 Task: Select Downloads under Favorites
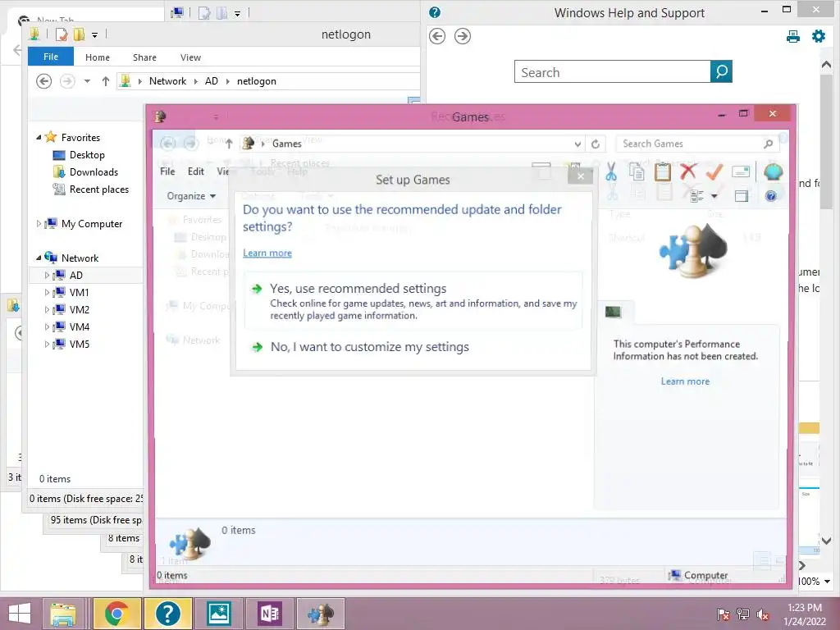pos(94,172)
